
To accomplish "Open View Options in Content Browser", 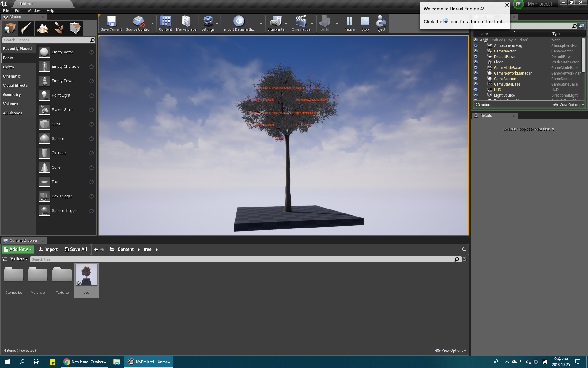I will coord(451,351).
